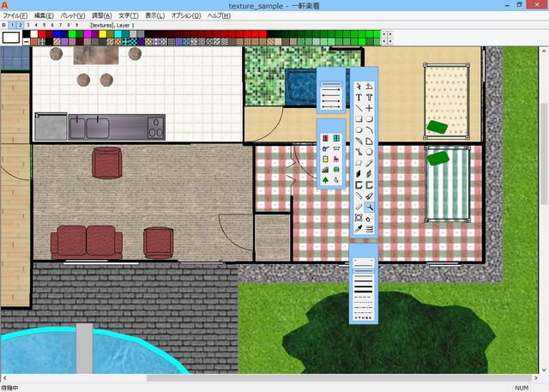
Task: Select the yellow appliance parts icon
Action: pyautogui.click(x=325, y=159)
